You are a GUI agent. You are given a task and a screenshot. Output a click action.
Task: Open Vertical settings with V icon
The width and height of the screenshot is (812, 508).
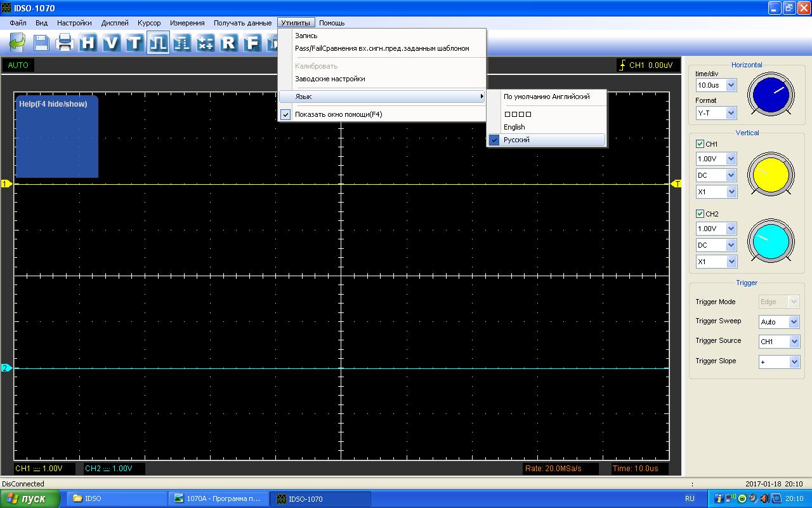tap(111, 43)
